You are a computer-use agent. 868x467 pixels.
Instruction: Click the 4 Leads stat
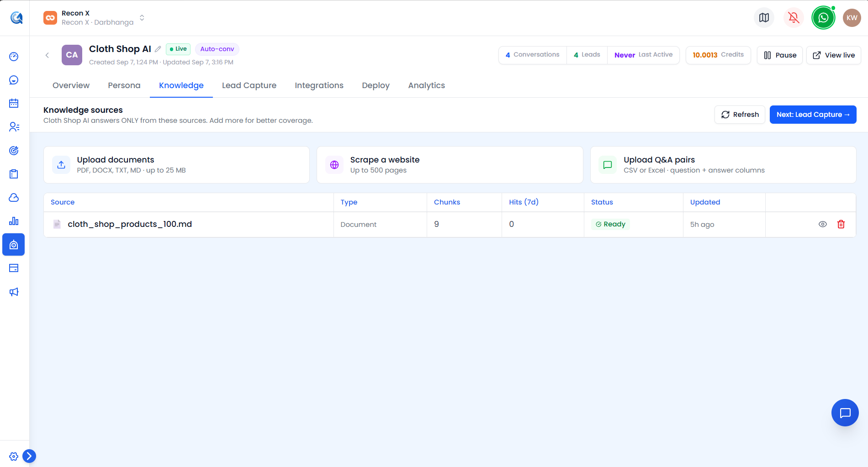[587, 55]
